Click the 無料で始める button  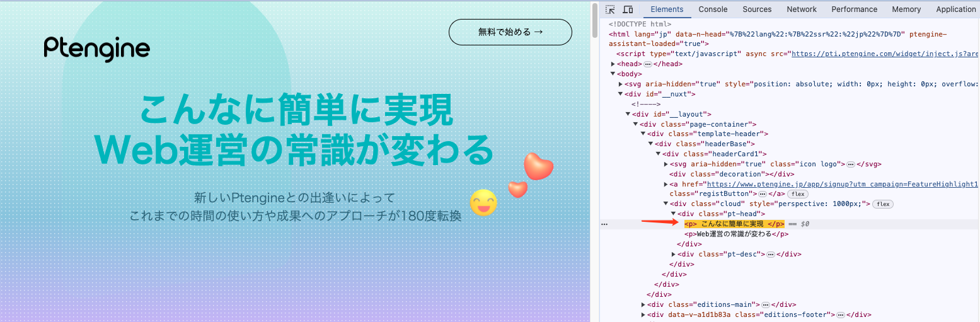[510, 32]
